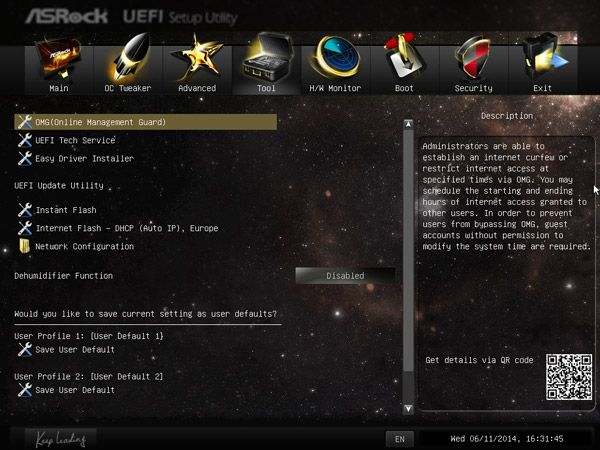This screenshot has height=450, width=600.
Task: Start Instant Flash utility
Action: point(66,210)
